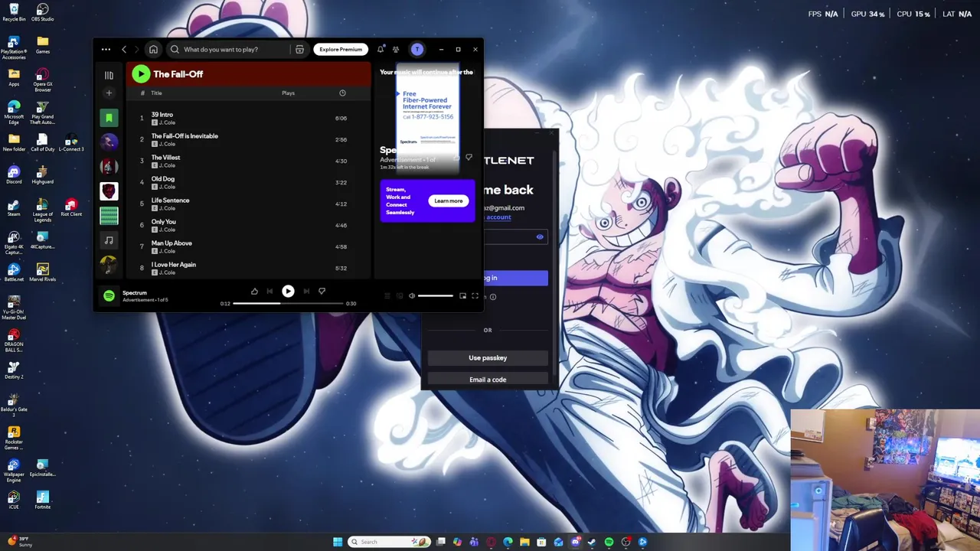This screenshot has height=551, width=980.
Task: Mute Spotify with the speaker icon
Action: click(412, 295)
